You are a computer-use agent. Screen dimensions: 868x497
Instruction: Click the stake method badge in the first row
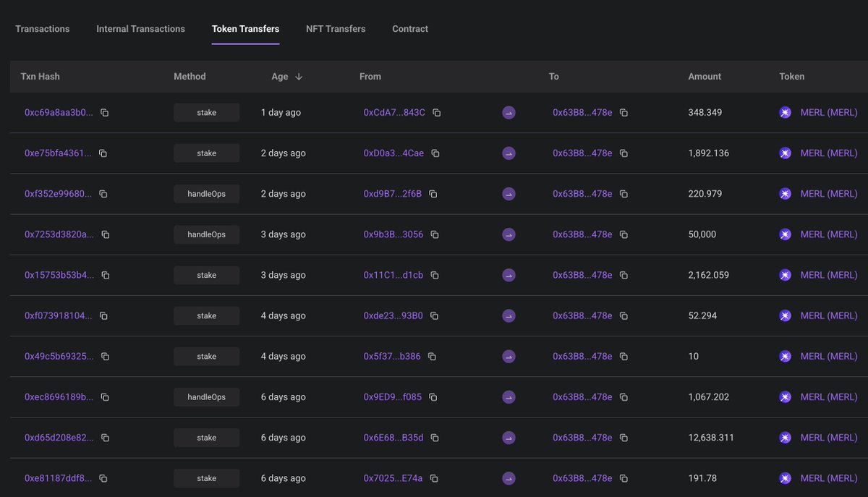tap(206, 113)
